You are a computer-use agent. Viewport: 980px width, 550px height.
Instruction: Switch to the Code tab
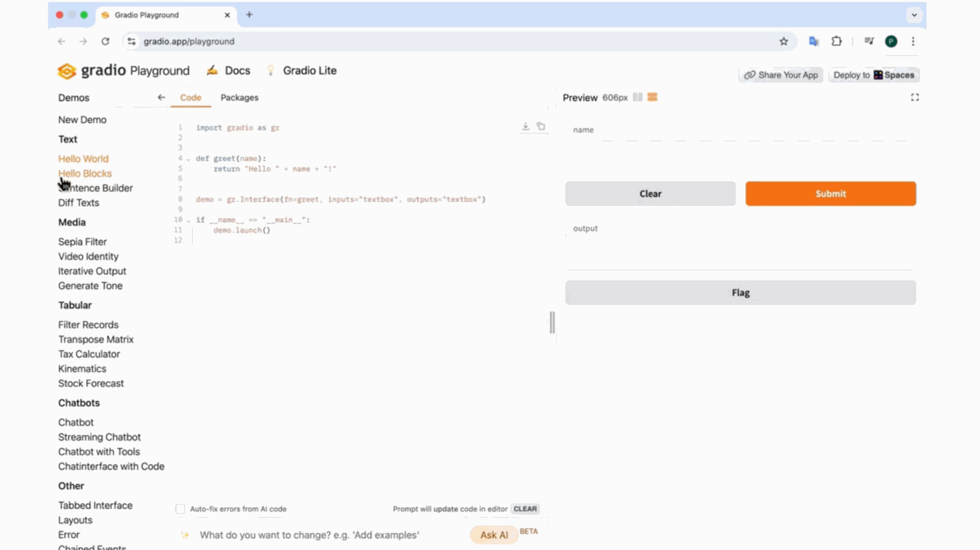pos(190,98)
